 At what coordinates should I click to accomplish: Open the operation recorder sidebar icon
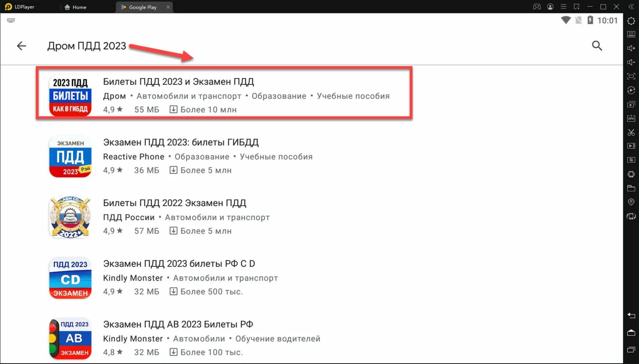point(631,90)
